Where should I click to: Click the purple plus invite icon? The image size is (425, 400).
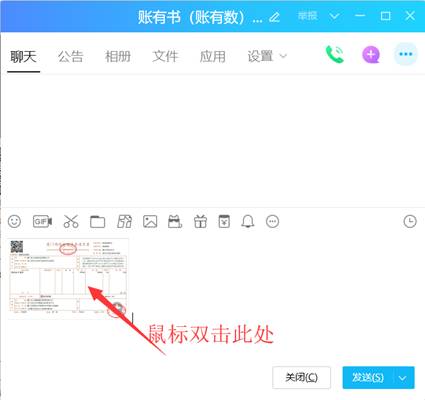click(x=371, y=54)
